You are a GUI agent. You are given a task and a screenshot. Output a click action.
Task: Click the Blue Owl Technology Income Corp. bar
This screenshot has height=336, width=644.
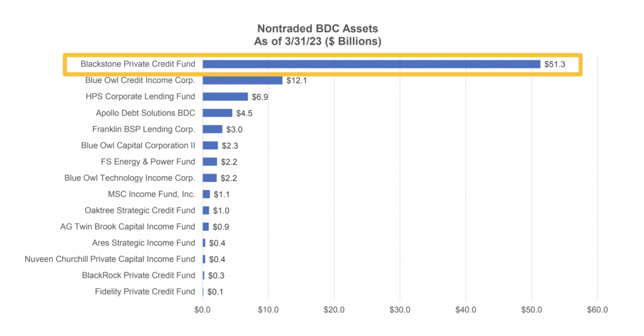point(209,178)
